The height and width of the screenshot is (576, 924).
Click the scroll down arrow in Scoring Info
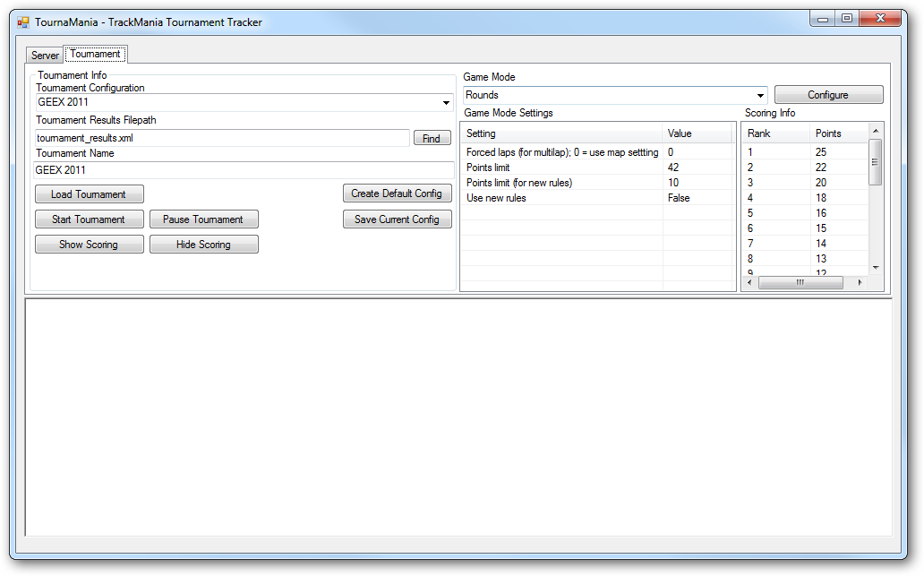[876, 268]
